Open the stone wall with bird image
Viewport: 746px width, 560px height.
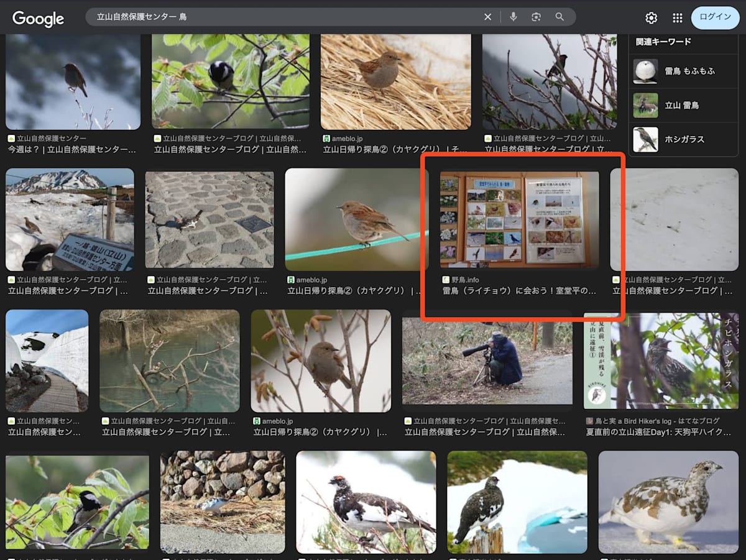tap(223, 502)
